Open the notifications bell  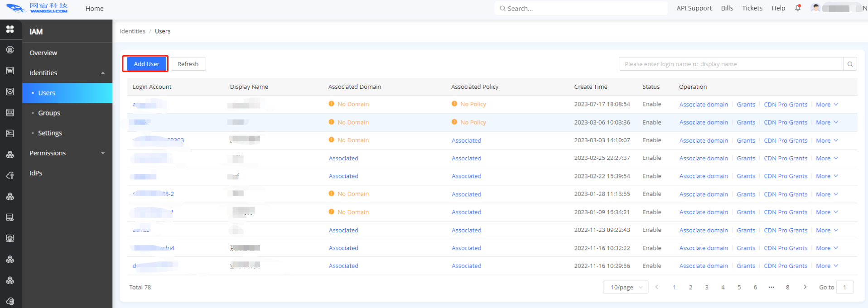[798, 8]
